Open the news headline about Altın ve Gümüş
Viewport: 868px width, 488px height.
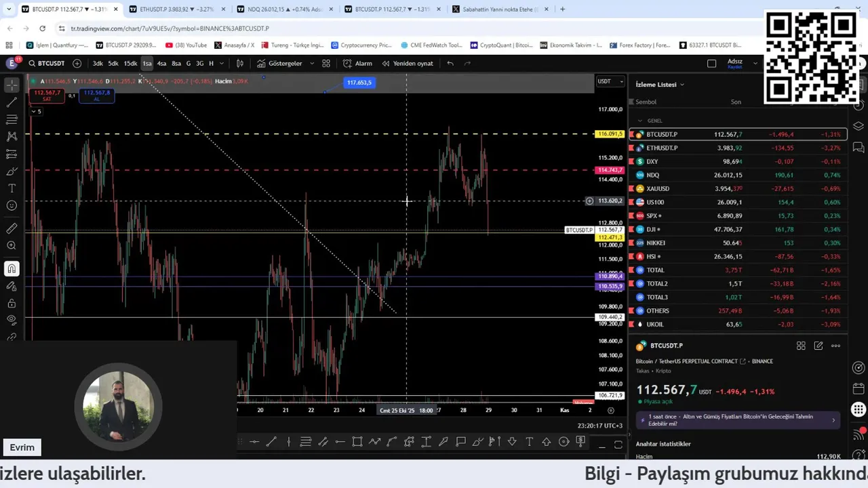coord(738,420)
